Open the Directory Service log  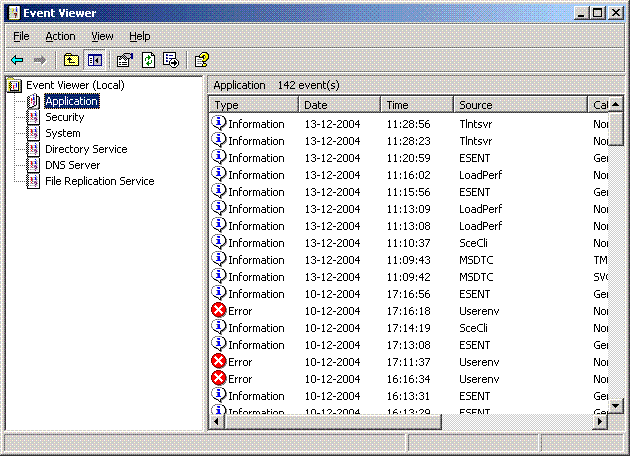[x=85, y=149]
